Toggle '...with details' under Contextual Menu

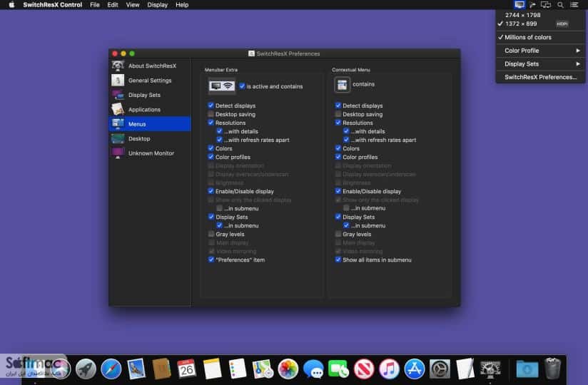[x=346, y=131]
